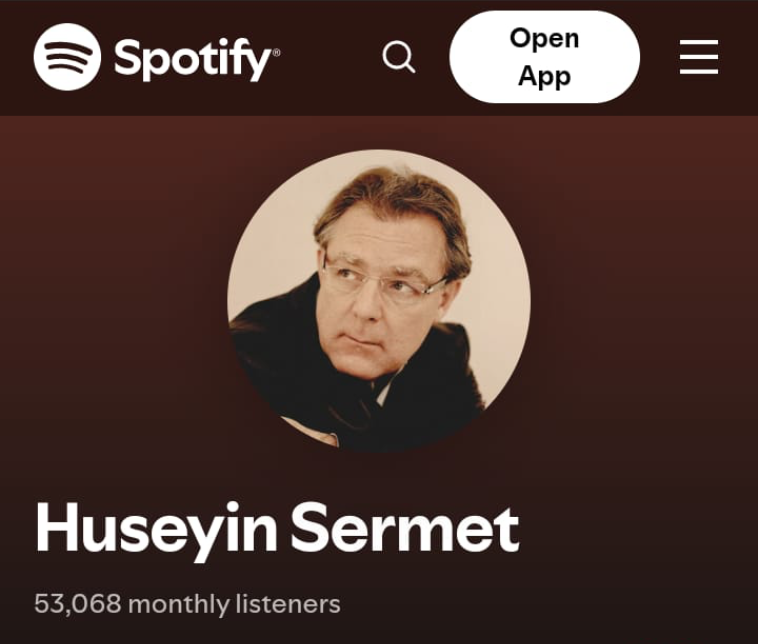This screenshot has height=644, width=758.
Task: Expand the three-line navigation menu
Action: click(x=699, y=57)
